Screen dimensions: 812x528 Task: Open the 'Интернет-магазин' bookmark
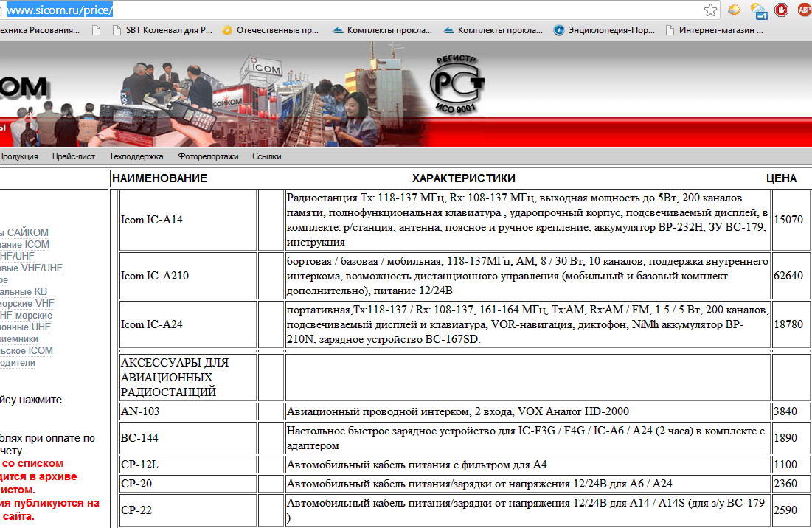714,31
